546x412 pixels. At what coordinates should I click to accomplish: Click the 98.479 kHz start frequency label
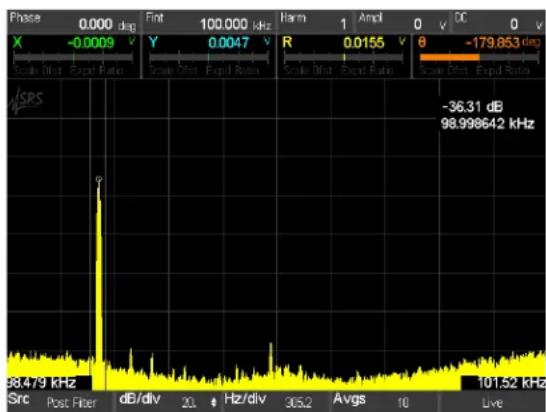point(41,383)
